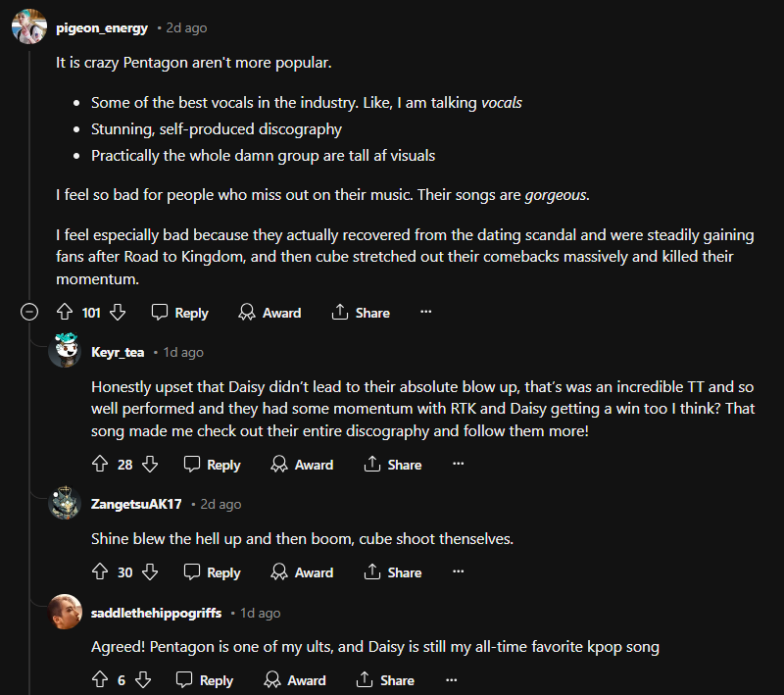View saddlethehippogriffs' avatar
784x695 pixels.
click(65, 613)
